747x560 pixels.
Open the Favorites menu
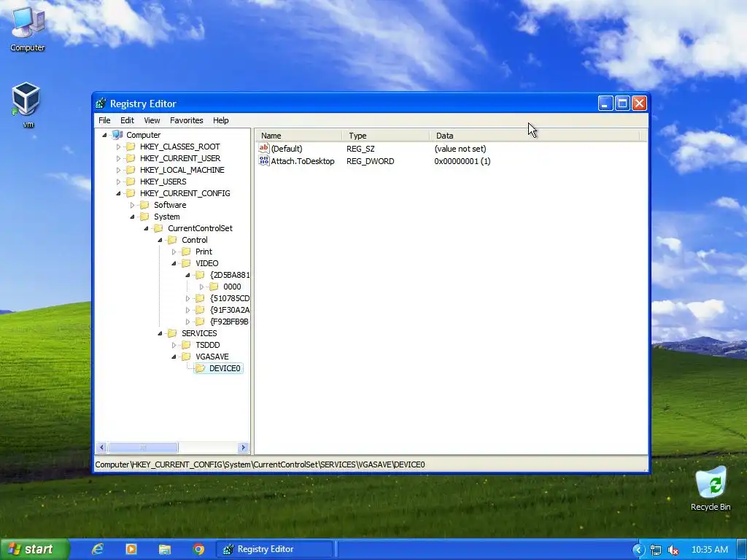pyautogui.click(x=186, y=120)
